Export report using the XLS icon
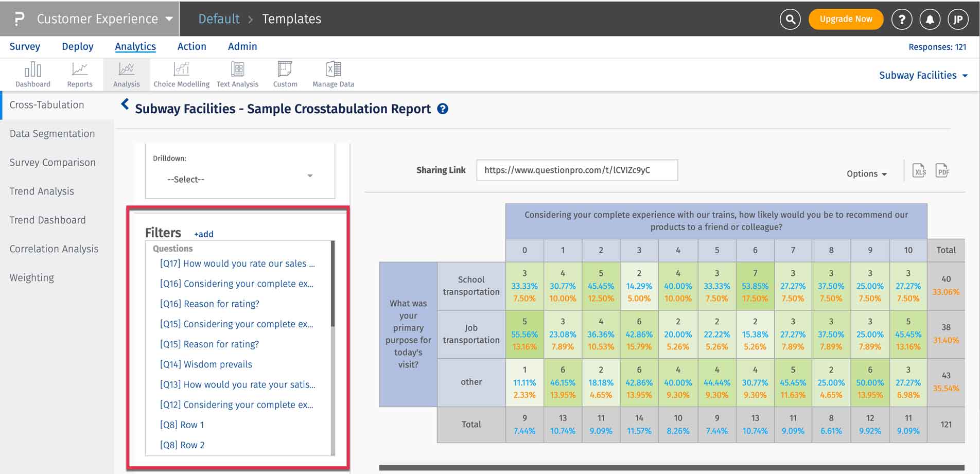Image resolution: width=980 pixels, height=474 pixels. [919, 171]
